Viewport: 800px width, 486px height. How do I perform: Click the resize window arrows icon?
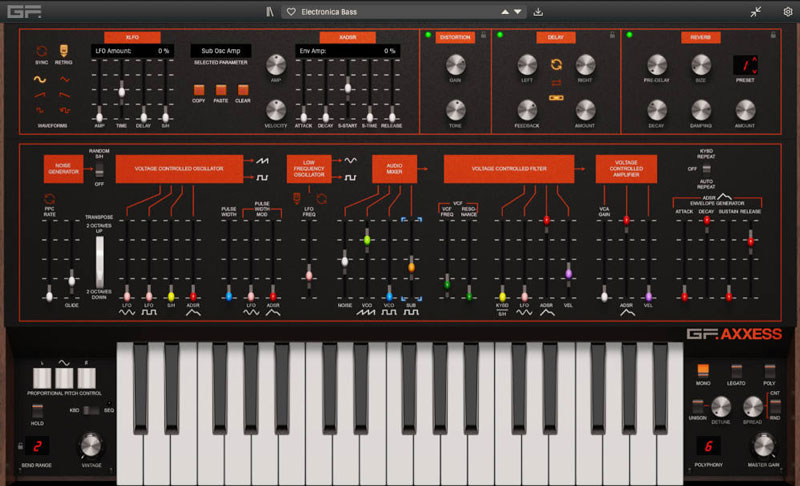(755, 12)
